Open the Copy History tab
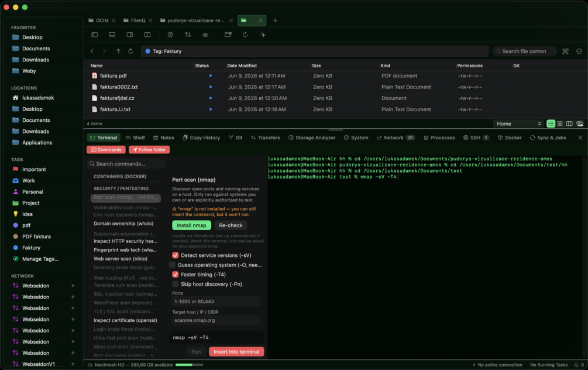 (x=201, y=138)
